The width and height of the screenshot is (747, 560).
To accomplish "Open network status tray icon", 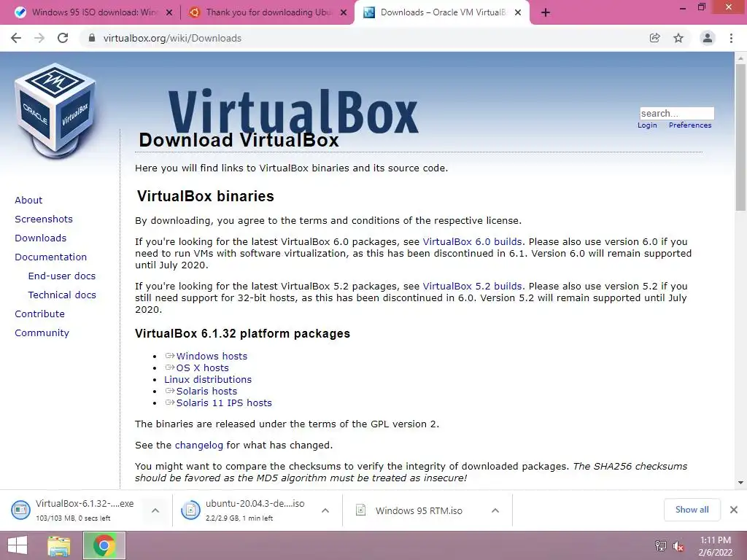I will [660, 545].
